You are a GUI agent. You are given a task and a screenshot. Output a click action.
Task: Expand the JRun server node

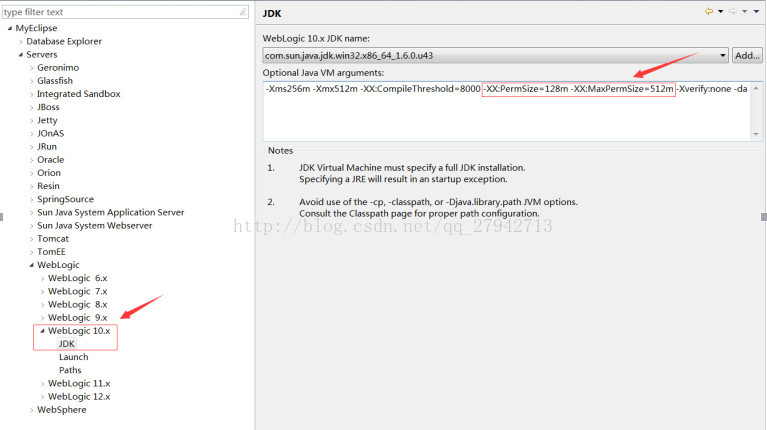[x=31, y=147]
